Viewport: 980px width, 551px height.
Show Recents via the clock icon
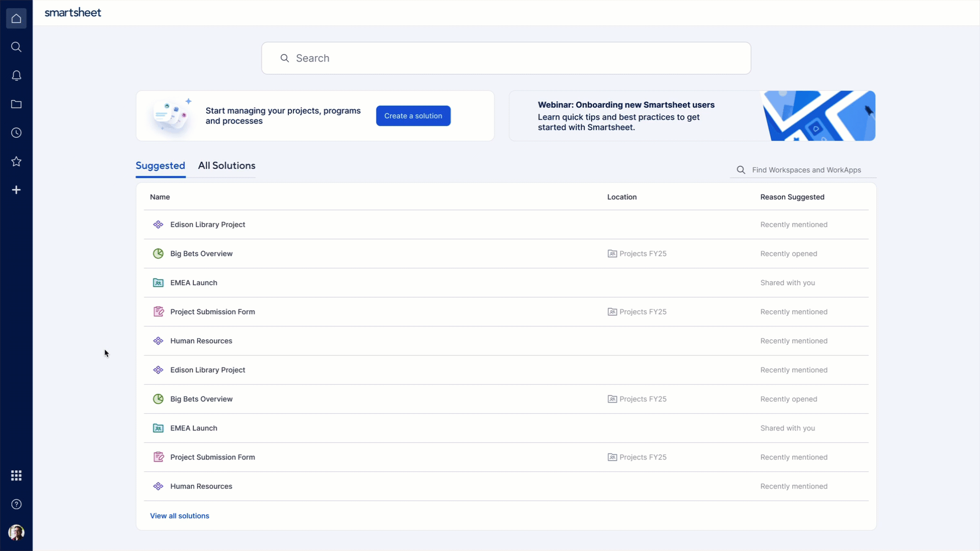(x=16, y=133)
